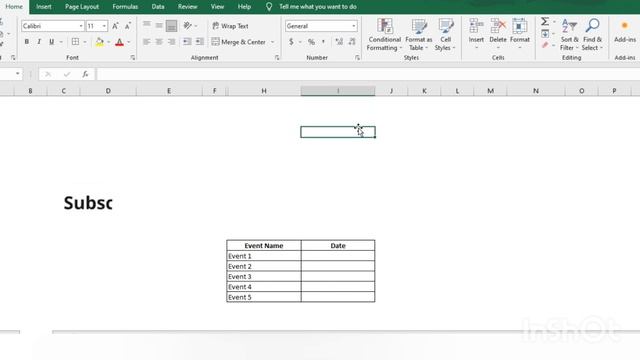Toggle Wrap Text
Image resolution: width=640 pixels, height=360 pixels.
coord(230,26)
